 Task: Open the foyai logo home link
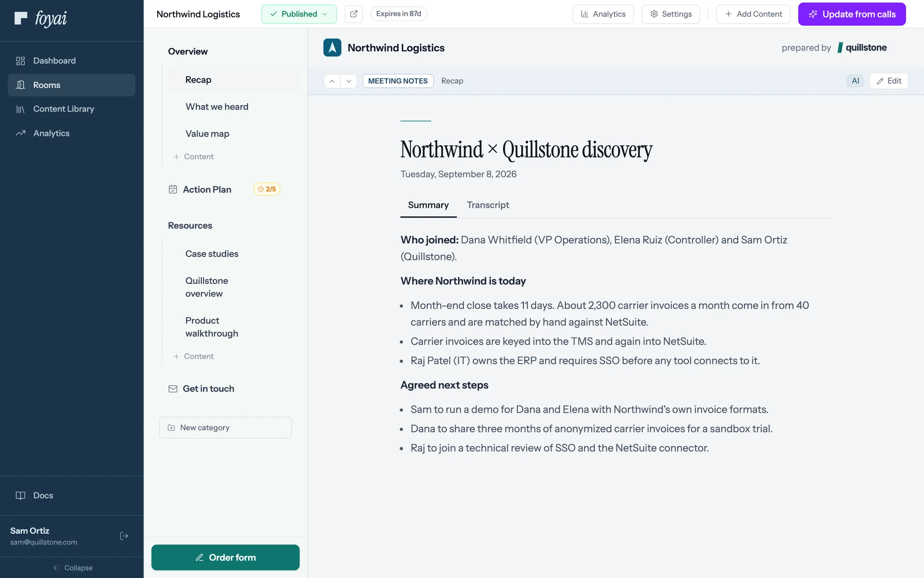pyautogui.click(x=41, y=18)
